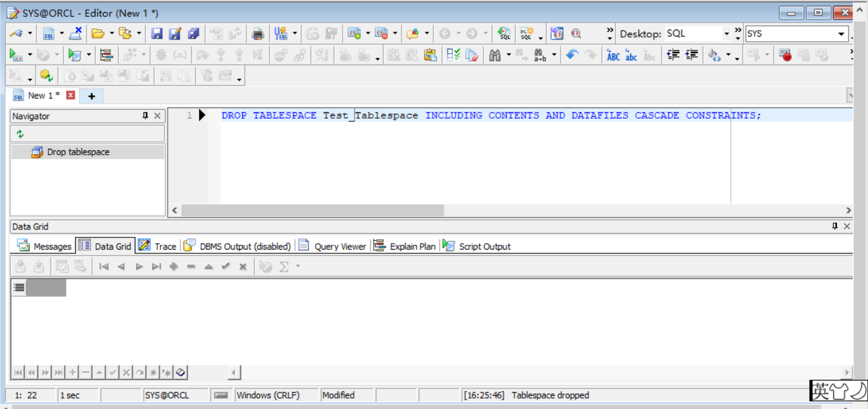Click the printer icon
The height and width of the screenshot is (409, 868).
click(258, 33)
